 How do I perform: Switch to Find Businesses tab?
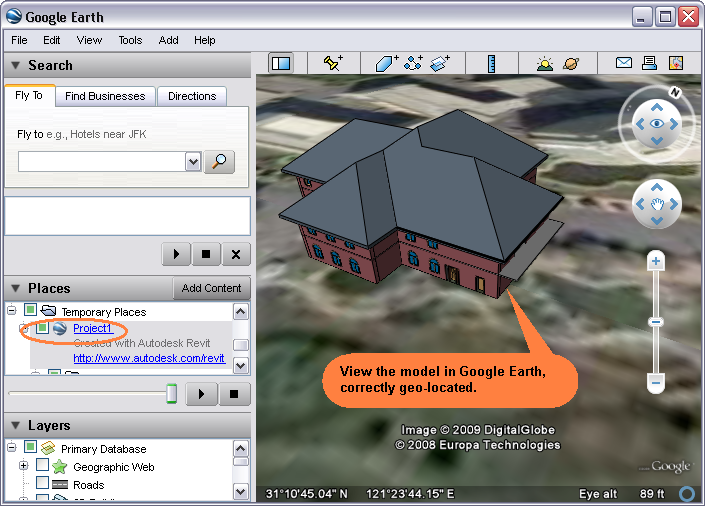pos(105,96)
